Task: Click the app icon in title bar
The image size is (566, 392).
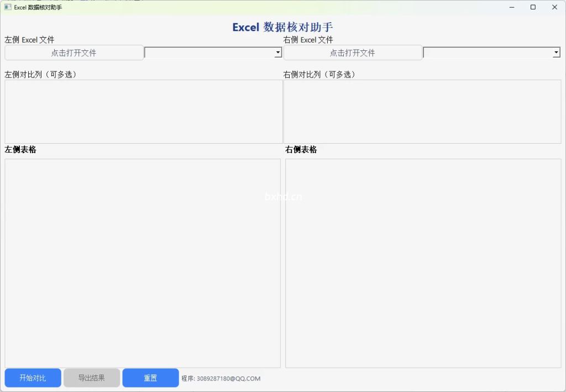Action: [x=8, y=7]
